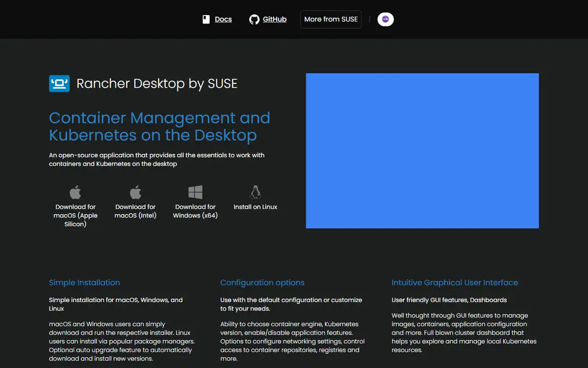Click the Container Management and Kubernetes heading

point(159,126)
